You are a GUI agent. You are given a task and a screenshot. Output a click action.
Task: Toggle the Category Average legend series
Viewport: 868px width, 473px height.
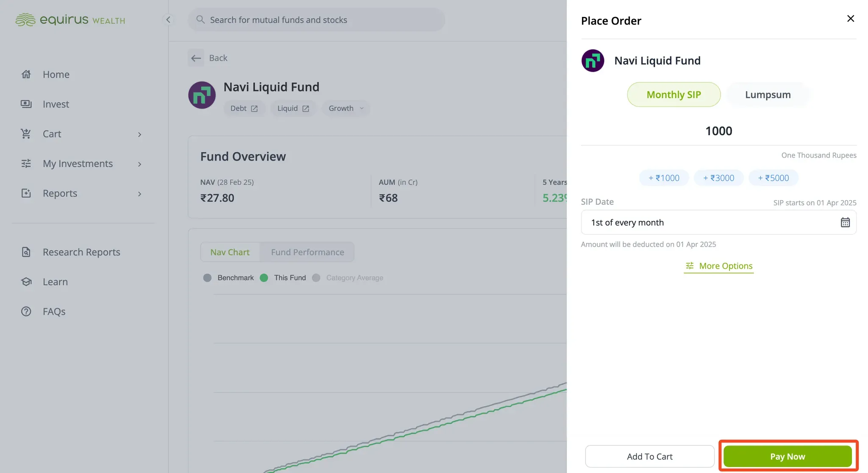coord(348,278)
